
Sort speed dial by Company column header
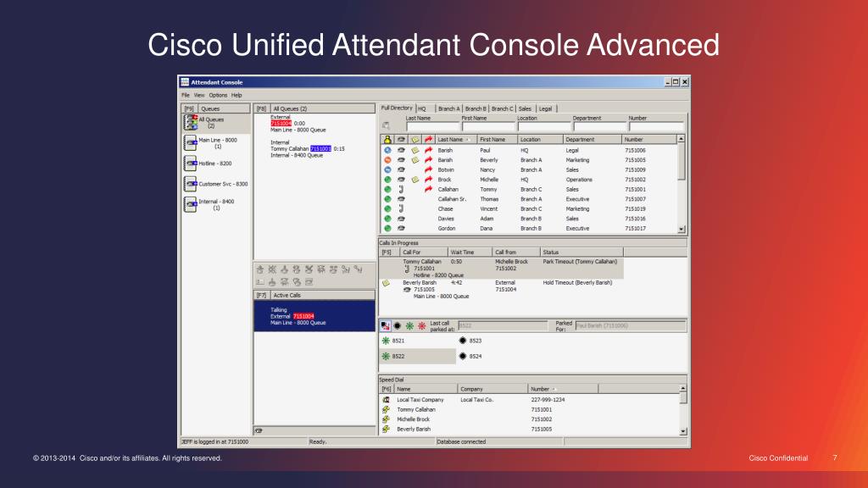(x=492, y=389)
